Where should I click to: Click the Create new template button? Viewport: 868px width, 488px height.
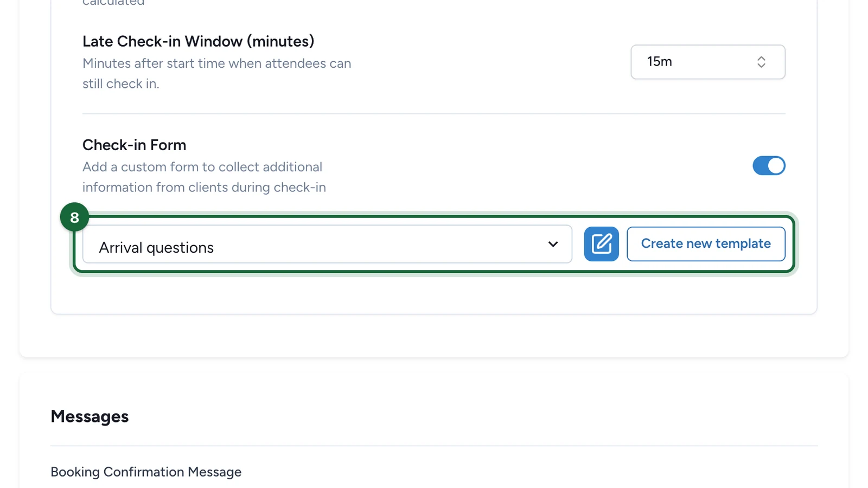[x=706, y=244]
